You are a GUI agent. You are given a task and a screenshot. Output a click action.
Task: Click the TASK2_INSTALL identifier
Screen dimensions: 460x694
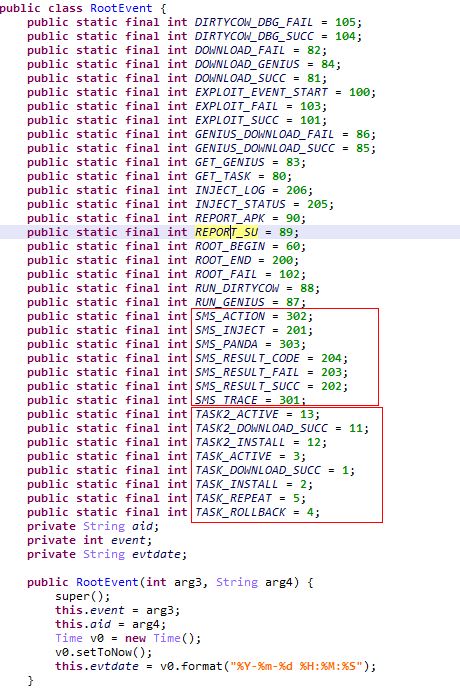[x=240, y=443]
